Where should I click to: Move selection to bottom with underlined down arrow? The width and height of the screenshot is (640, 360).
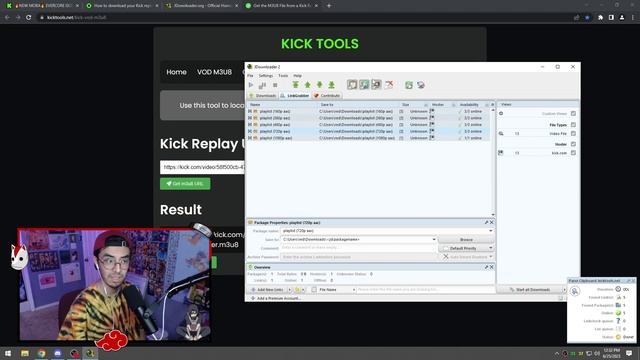click(x=331, y=84)
